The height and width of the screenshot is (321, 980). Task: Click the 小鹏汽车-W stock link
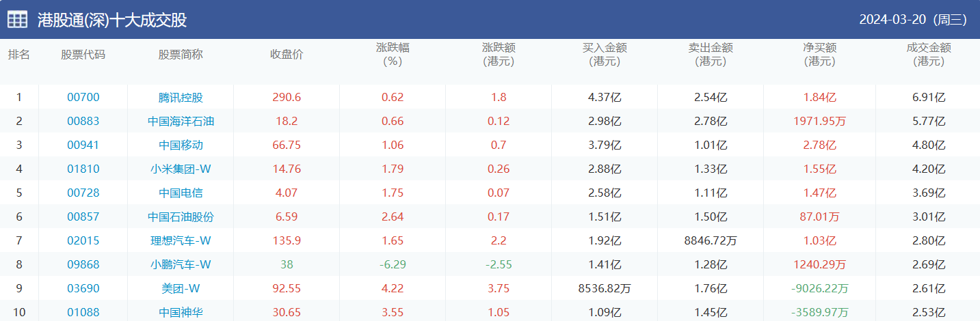click(x=181, y=264)
